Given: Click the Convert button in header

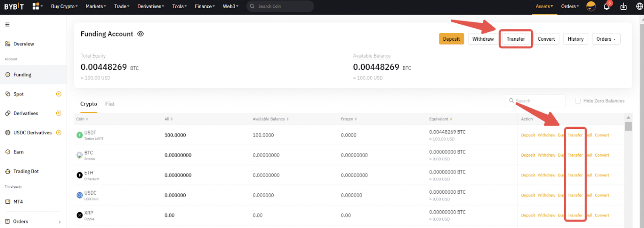Looking at the screenshot, I should coord(546,39).
